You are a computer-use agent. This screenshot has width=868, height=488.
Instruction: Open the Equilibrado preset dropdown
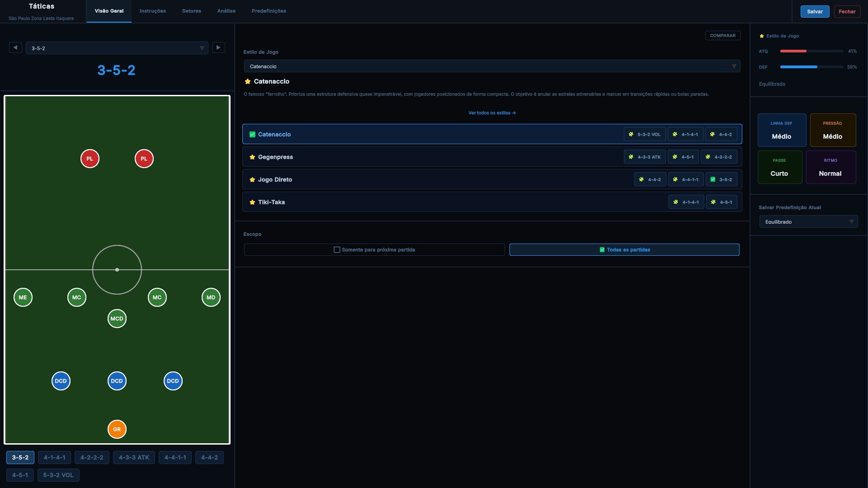808,221
